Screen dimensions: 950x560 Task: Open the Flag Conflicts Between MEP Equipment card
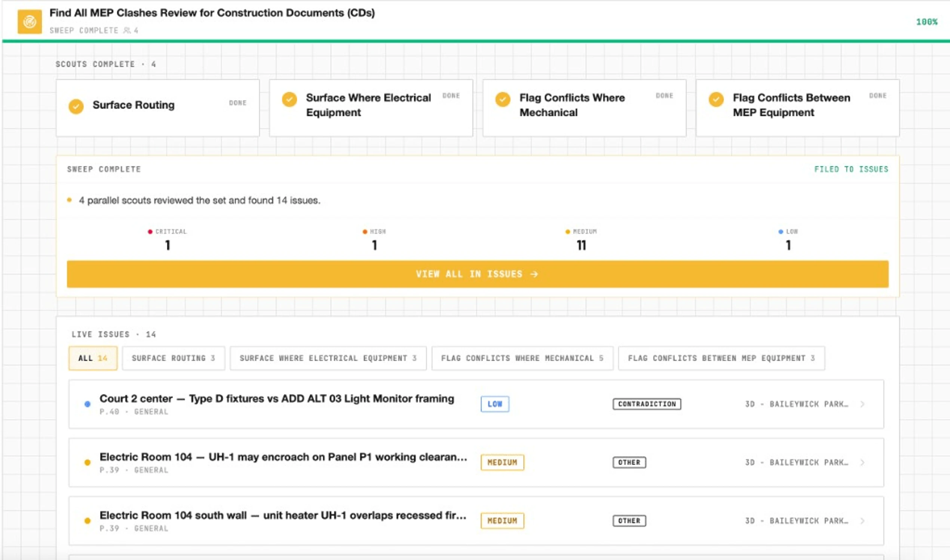[x=797, y=108]
